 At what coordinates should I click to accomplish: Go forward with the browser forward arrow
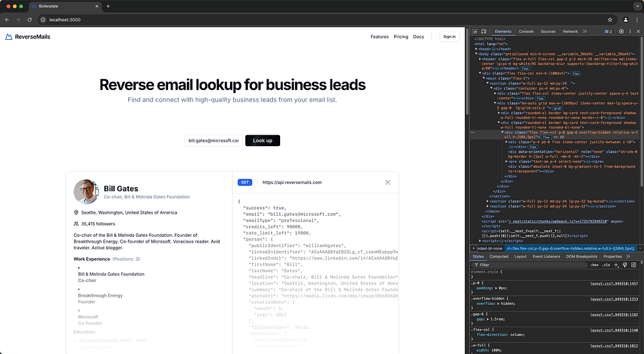(x=18, y=19)
